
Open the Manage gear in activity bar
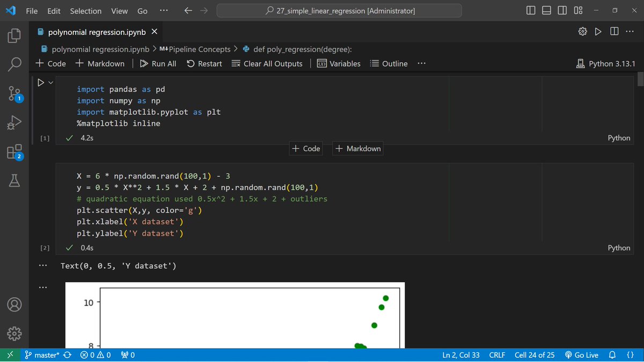pos(14,333)
